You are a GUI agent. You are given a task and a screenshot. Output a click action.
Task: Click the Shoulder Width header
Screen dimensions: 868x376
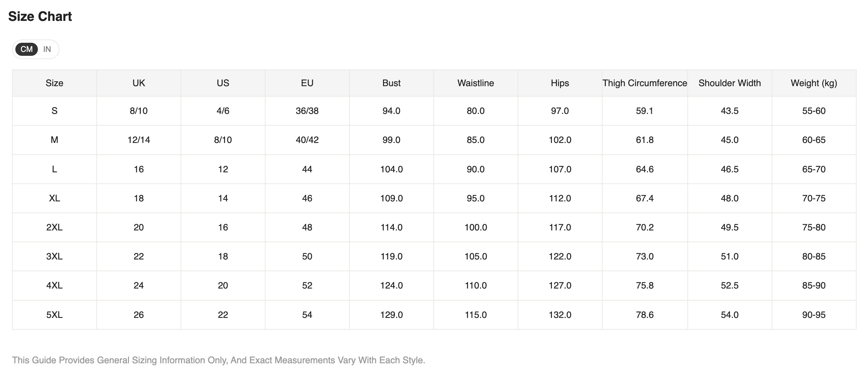click(x=730, y=83)
